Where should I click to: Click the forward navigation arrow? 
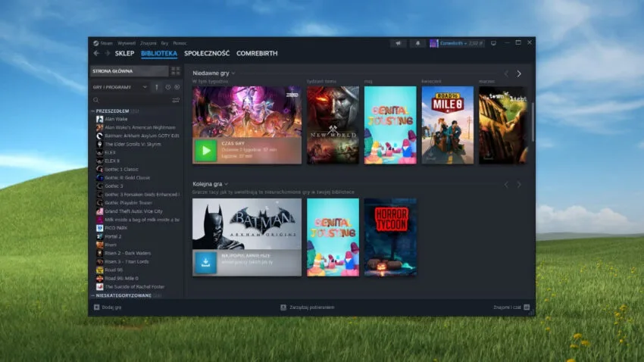point(107,53)
